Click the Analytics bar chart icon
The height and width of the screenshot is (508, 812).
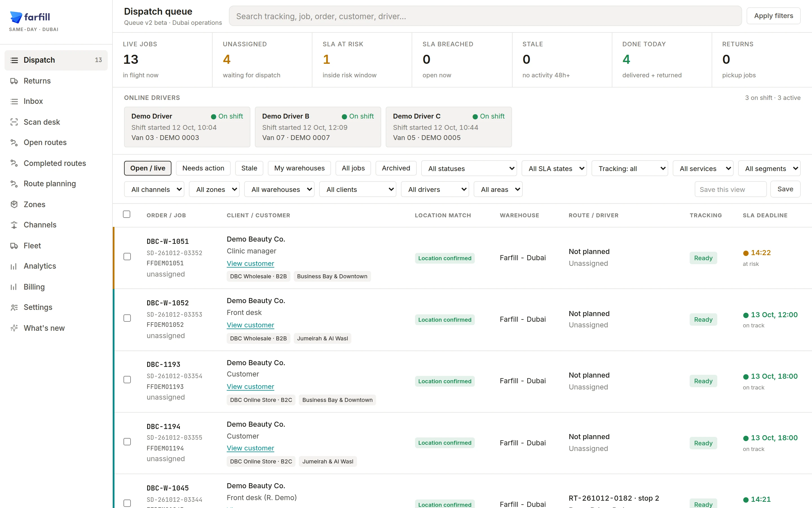coord(14,266)
